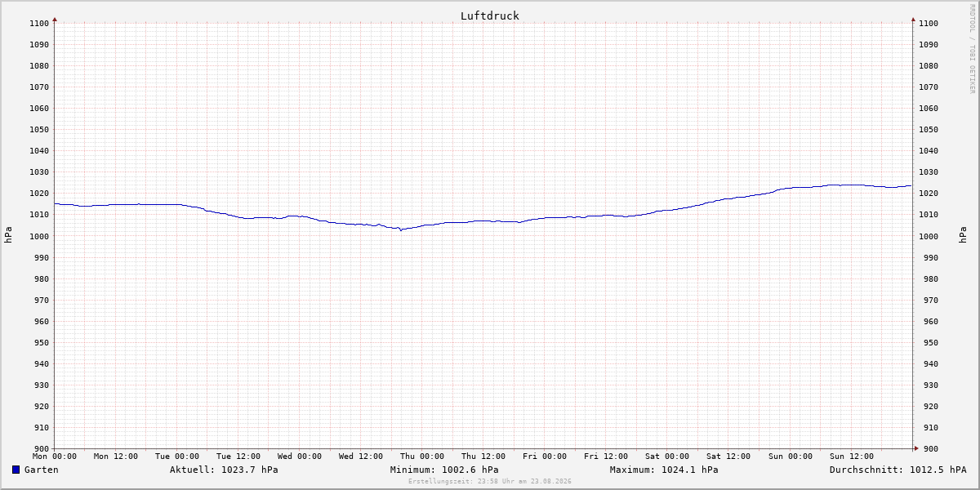
Task: Click the RRDTOOL / TOBI OETIKER watermark
Action: point(972,49)
